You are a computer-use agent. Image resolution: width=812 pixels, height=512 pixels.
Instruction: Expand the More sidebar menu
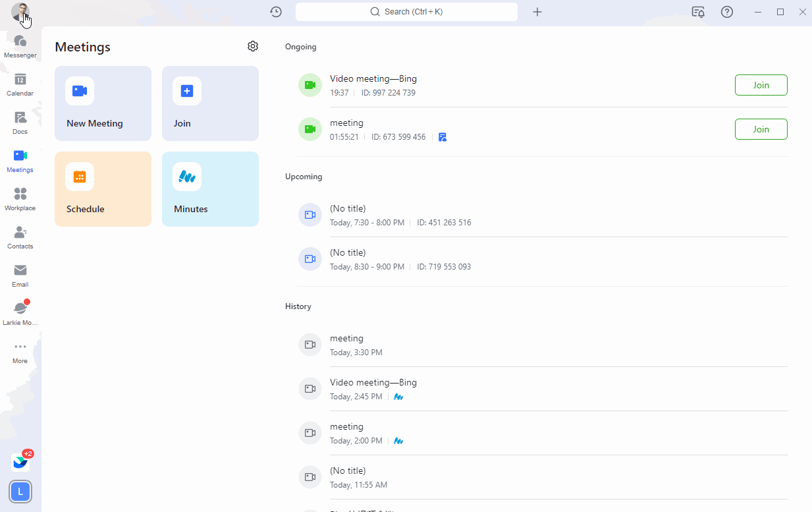(x=20, y=351)
